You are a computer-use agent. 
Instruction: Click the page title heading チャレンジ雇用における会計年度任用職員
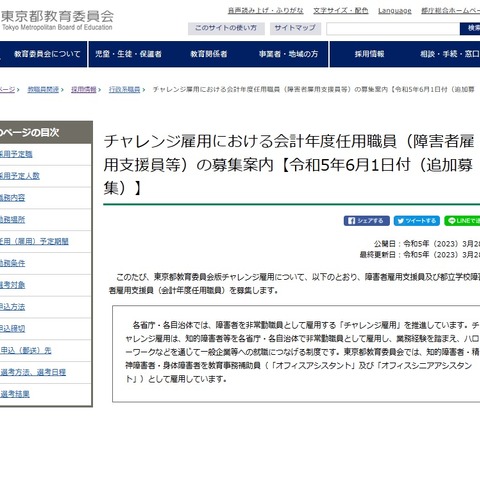(x=289, y=165)
